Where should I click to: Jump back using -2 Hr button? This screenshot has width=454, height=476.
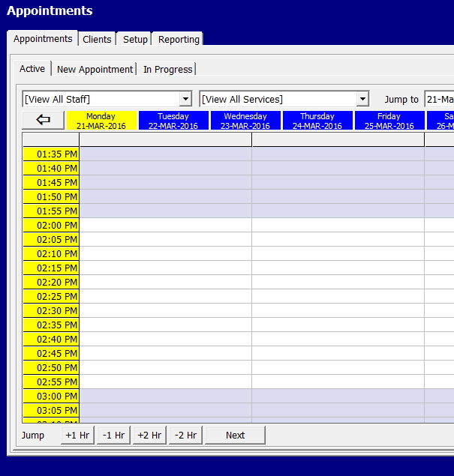[185, 435]
